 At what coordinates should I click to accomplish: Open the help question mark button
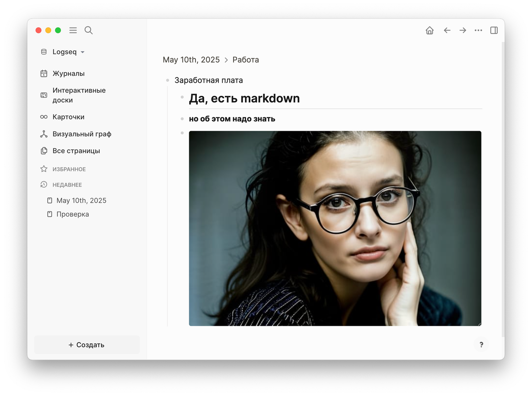[481, 344]
